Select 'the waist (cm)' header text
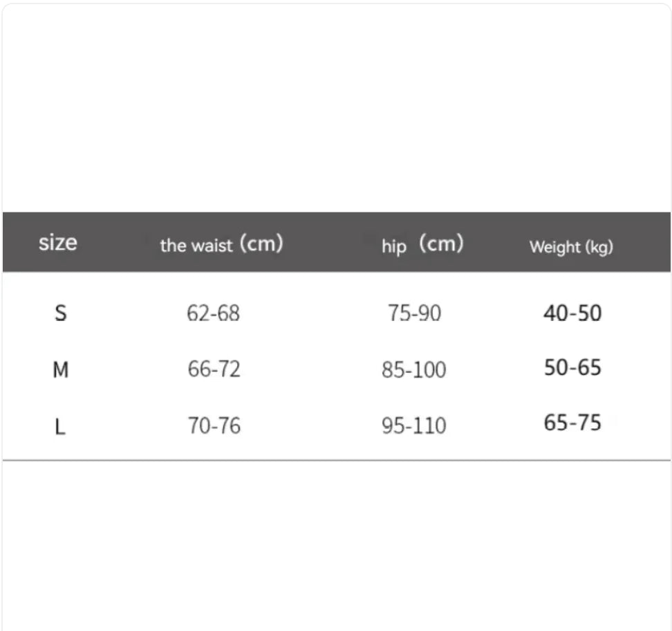The image size is (672, 631). tap(221, 244)
